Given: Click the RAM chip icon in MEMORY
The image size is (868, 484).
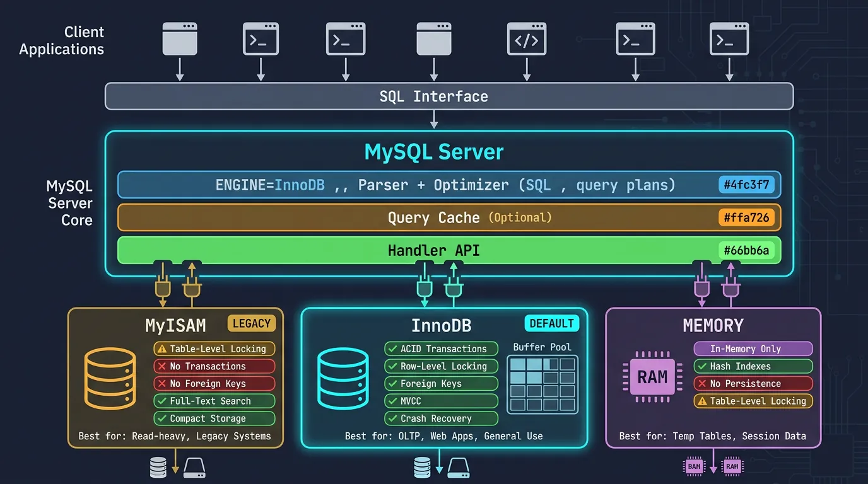Looking at the screenshot, I should [x=652, y=376].
